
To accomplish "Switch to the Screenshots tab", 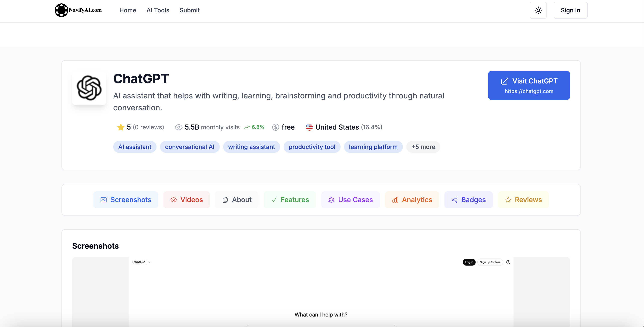I will tap(126, 200).
